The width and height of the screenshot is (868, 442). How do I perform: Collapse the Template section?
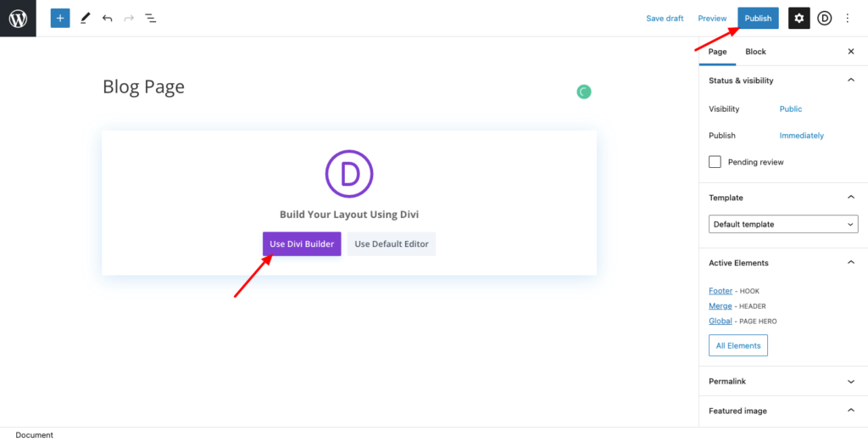coord(851,197)
